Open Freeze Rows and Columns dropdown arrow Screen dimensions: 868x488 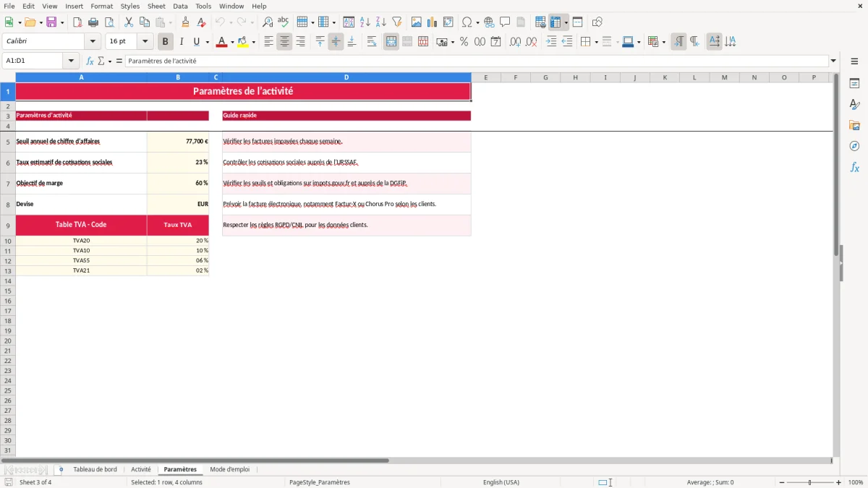point(566,22)
